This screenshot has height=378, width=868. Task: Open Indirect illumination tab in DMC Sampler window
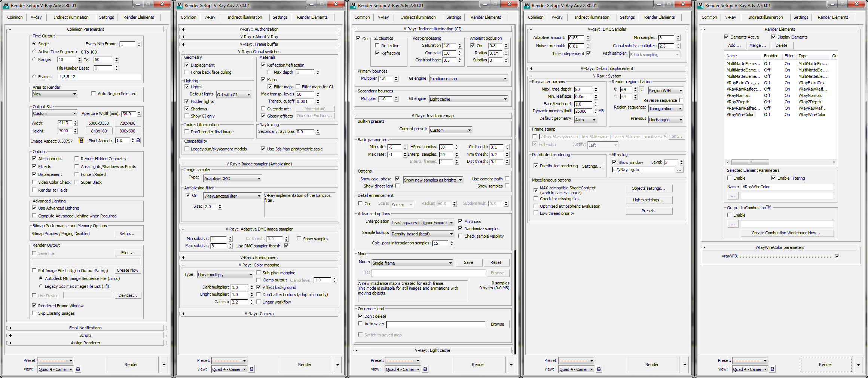pyautogui.click(x=592, y=17)
